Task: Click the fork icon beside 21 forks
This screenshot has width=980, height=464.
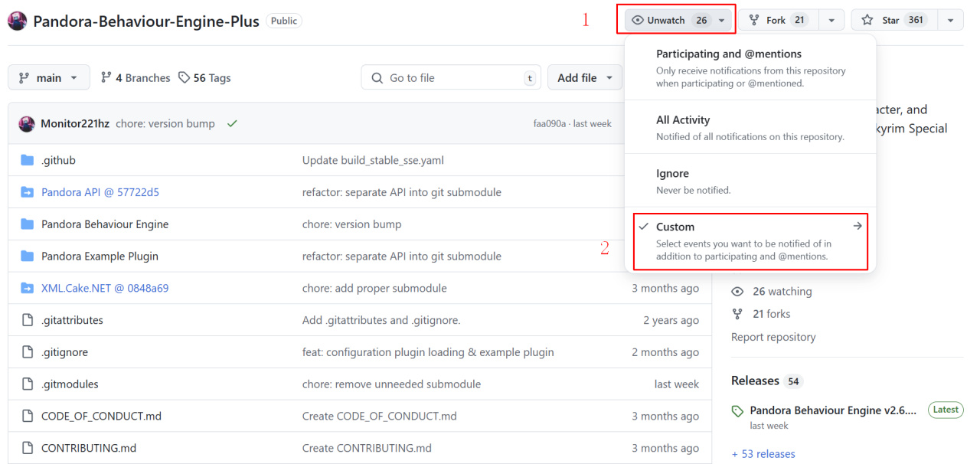Action: (x=737, y=314)
